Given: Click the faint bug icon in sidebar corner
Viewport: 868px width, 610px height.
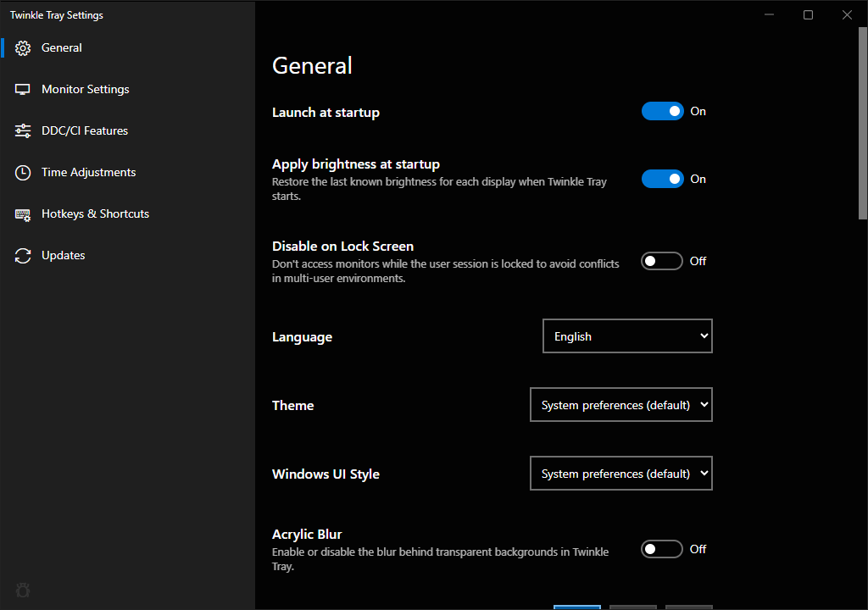Looking at the screenshot, I should [23, 590].
